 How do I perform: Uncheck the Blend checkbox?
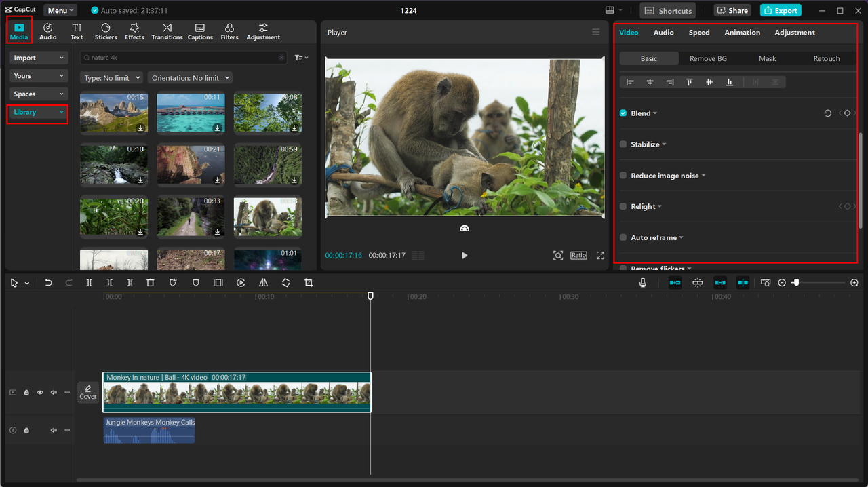point(623,113)
